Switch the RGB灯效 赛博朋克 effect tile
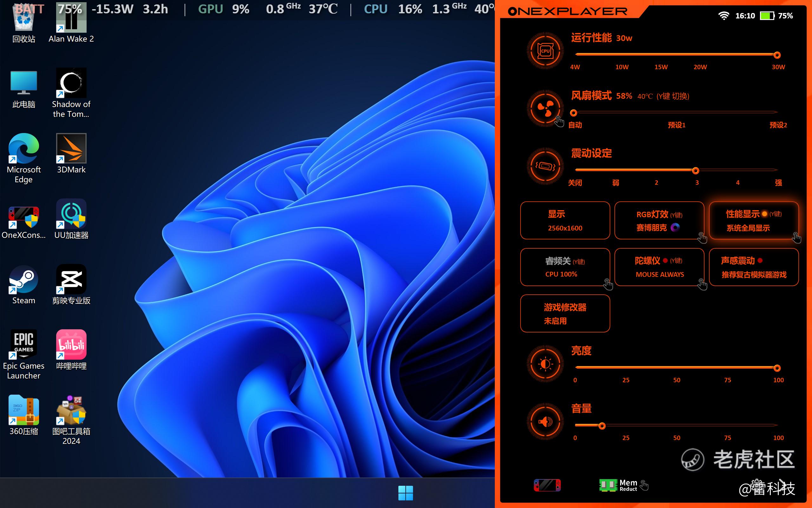This screenshot has width=812, height=508. tap(659, 220)
